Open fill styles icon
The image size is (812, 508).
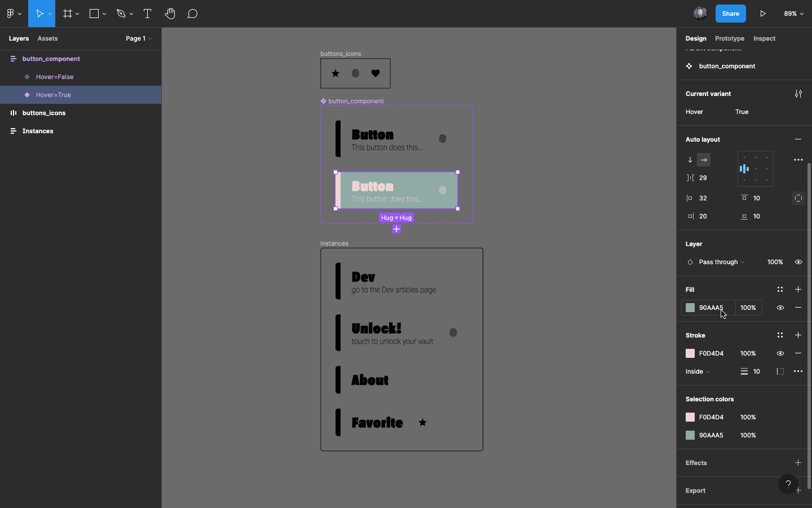coord(780,290)
